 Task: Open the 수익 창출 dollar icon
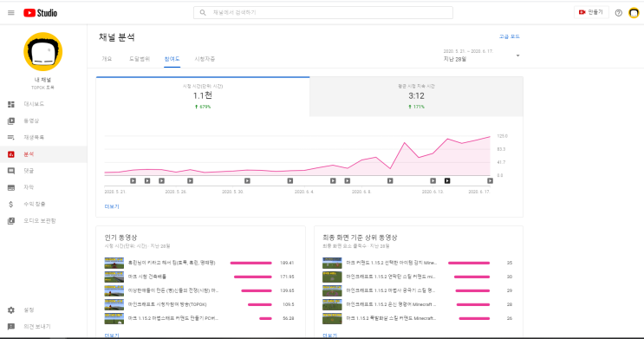pos(11,205)
